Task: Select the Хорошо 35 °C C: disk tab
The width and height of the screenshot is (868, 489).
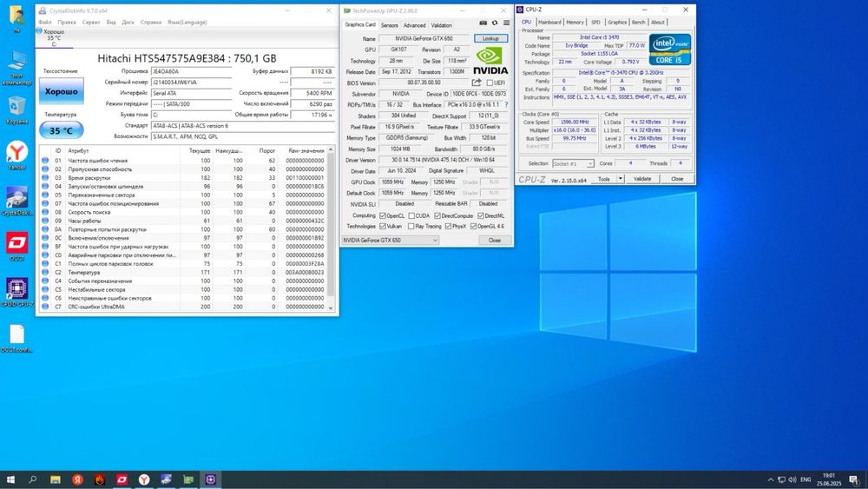Action: click(54, 37)
